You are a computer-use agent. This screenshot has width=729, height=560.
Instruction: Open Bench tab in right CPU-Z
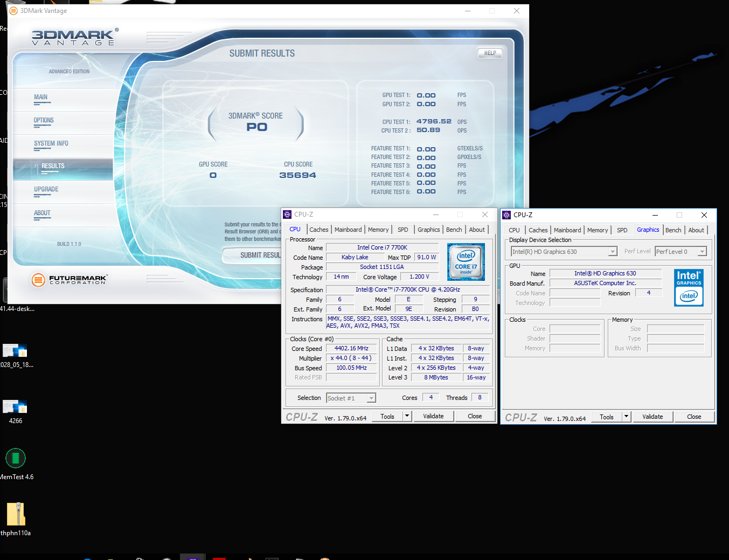[x=674, y=230]
